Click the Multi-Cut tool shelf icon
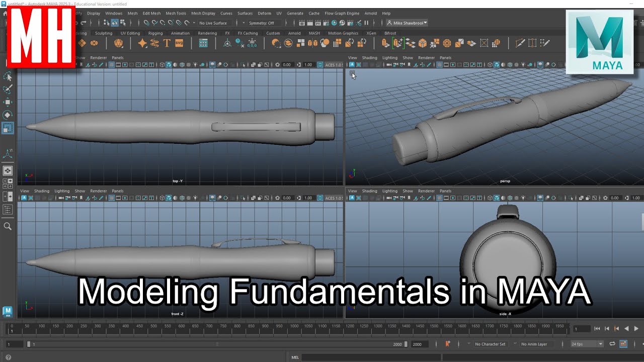Viewport: 644px width, 362px height. point(520,43)
